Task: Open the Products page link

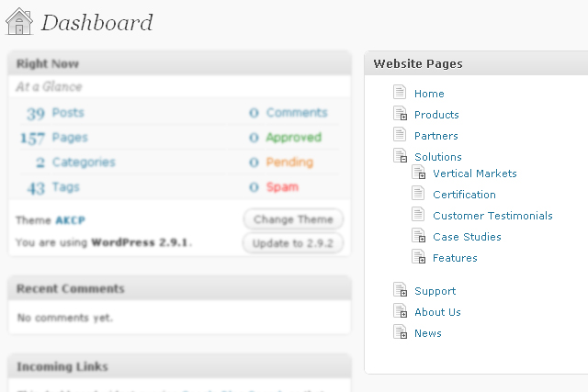Action: [436, 115]
